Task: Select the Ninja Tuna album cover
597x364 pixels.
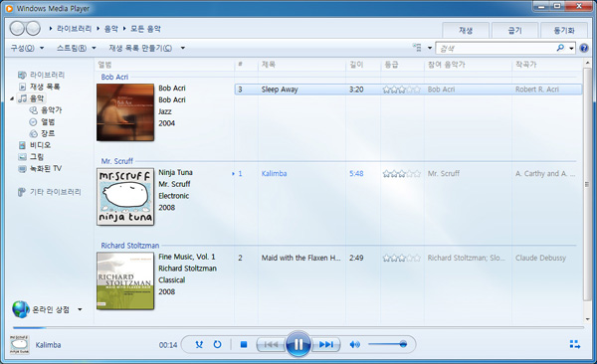Action: pyautogui.click(x=125, y=197)
